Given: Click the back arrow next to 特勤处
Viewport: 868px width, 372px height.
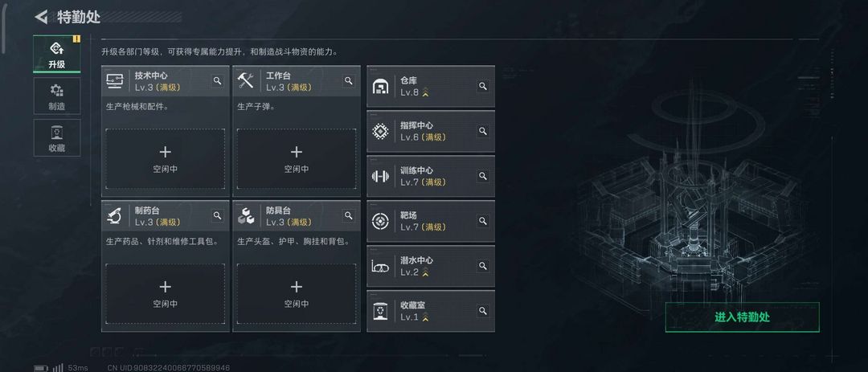Looking at the screenshot, I should click(x=42, y=17).
